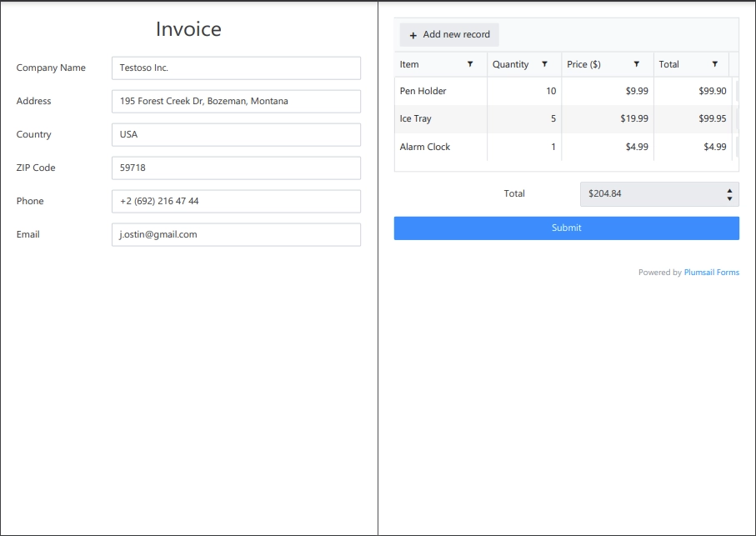Click the Company Name label
This screenshot has height=536, width=756.
tap(51, 68)
